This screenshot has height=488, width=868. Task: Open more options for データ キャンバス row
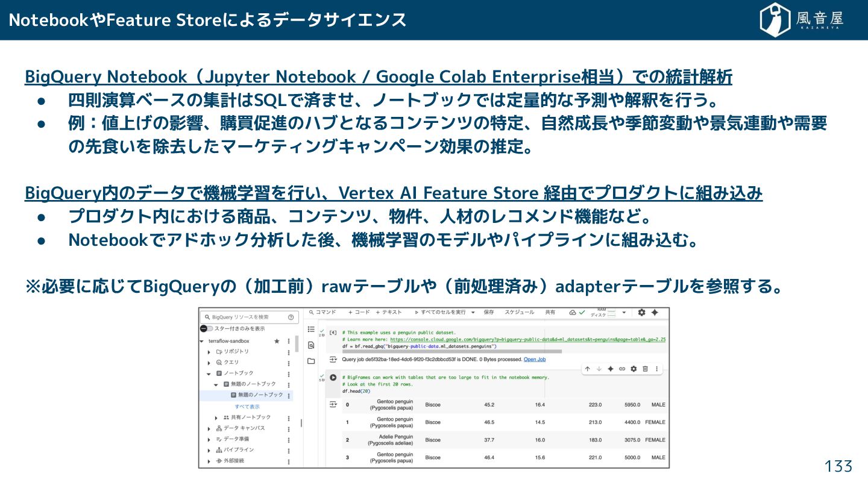[289, 428]
